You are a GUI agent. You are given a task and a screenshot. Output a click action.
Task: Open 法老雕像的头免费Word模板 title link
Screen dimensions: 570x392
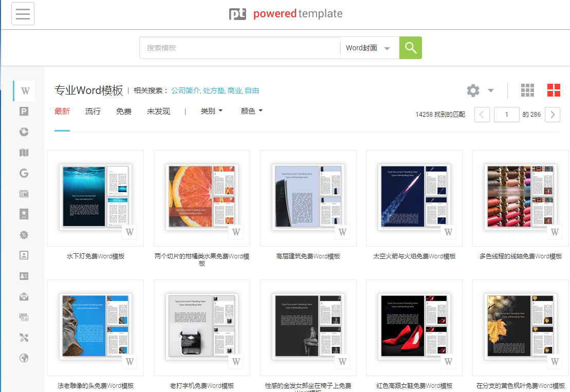96,385
